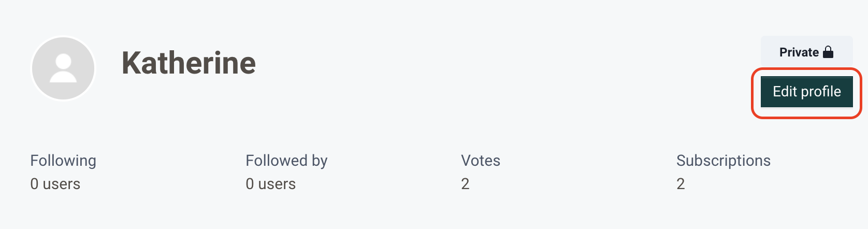Select the person silhouette in the avatar circle
The height and width of the screenshot is (229, 868).
pyautogui.click(x=63, y=68)
